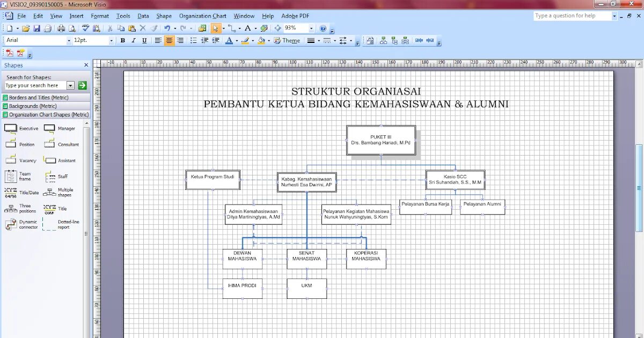Select the Text tool (A)
The height and width of the screenshot is (338, 644).
click(247, 28)
